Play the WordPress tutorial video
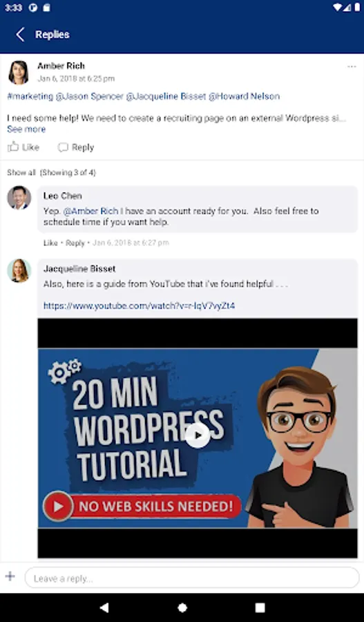364x622 pixels. (x=197, y=435)
